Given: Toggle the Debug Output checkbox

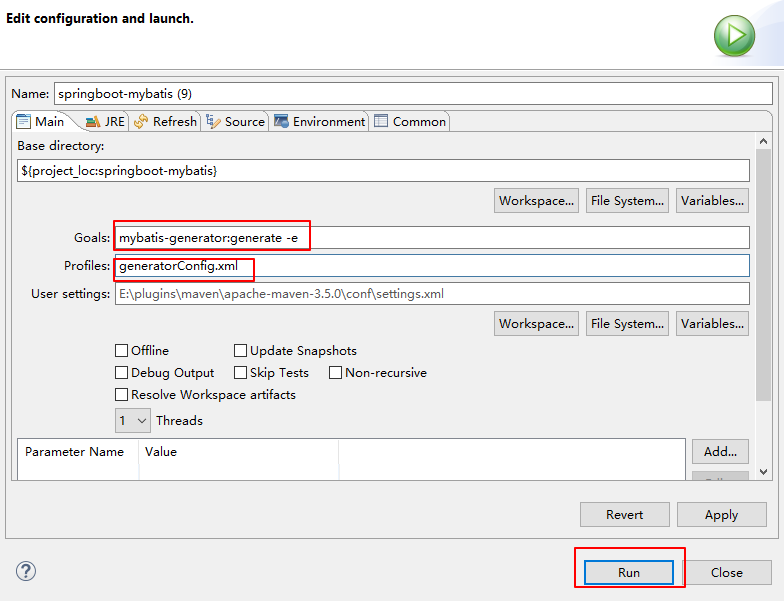Looking at the screenshot, I should click(122, 373).
